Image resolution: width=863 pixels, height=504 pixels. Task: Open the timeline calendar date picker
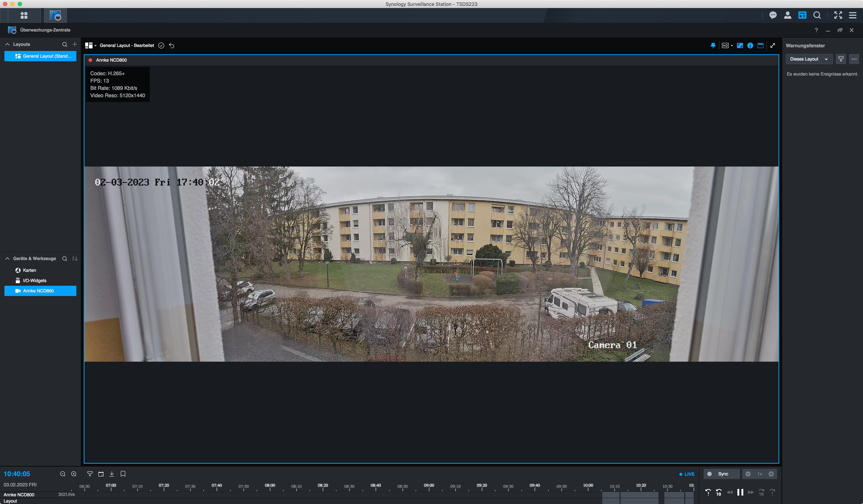point(101,474)
